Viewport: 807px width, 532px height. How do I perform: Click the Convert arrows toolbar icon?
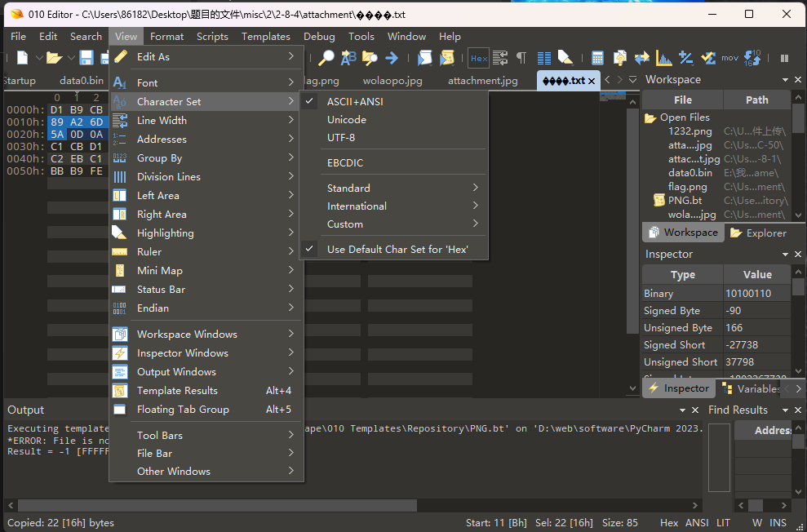642,58
